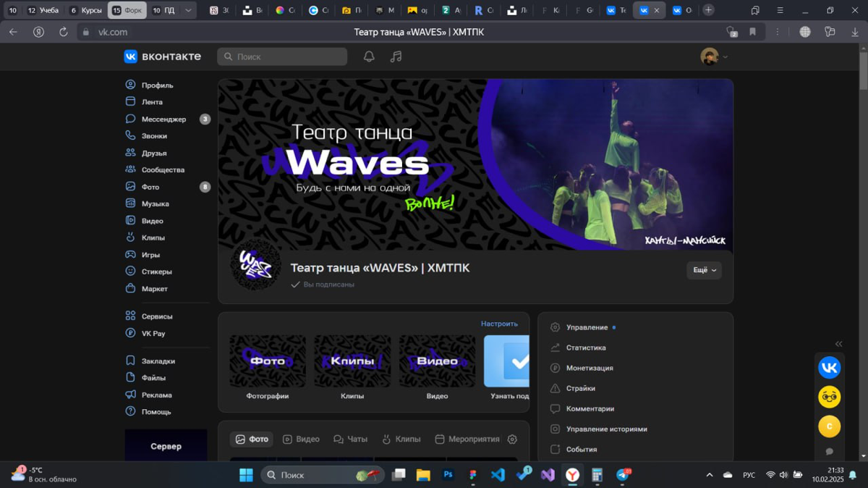Click the community avatar logo
Image resolution: width=868 pixels, height=488 pixels.
[255, 264]
